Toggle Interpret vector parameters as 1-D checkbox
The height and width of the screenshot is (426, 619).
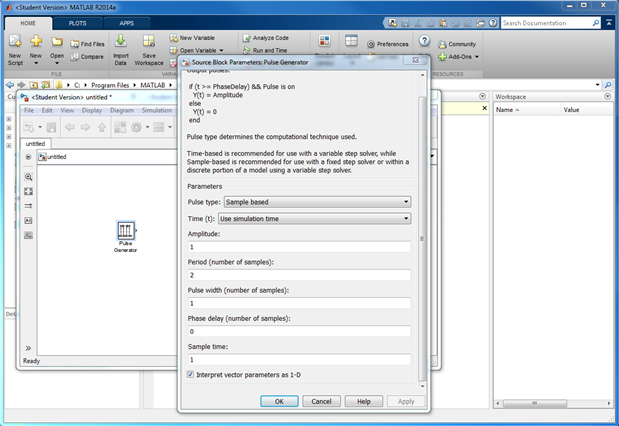tap(190, 374)
